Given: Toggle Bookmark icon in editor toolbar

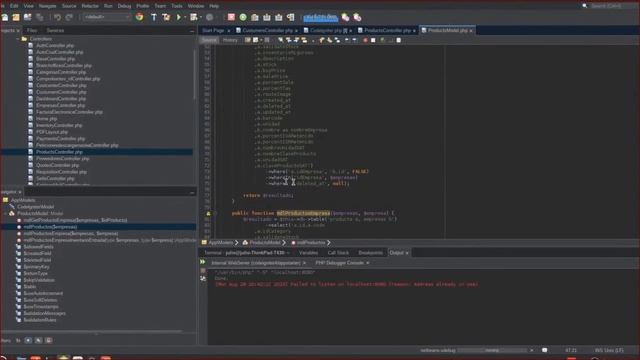Looking at the screenshot, I should coord(337,40).
